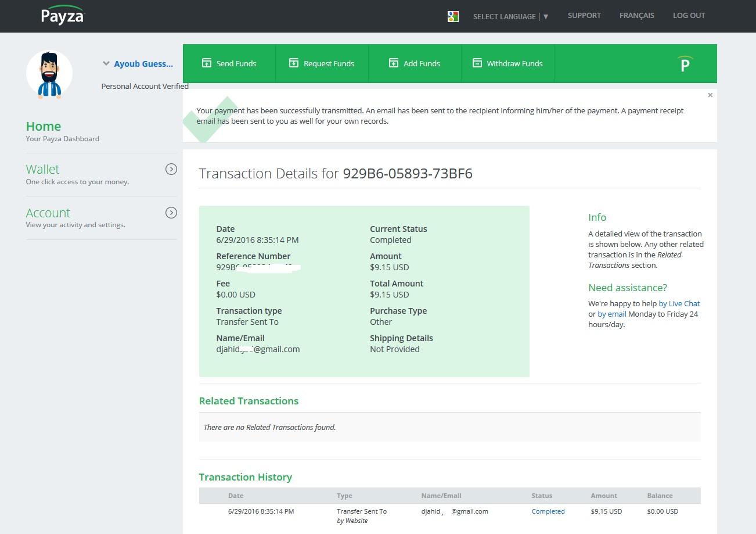Open the Request Funds tab
This screenshot has width=756, height=534.
(x=322, y=63)
